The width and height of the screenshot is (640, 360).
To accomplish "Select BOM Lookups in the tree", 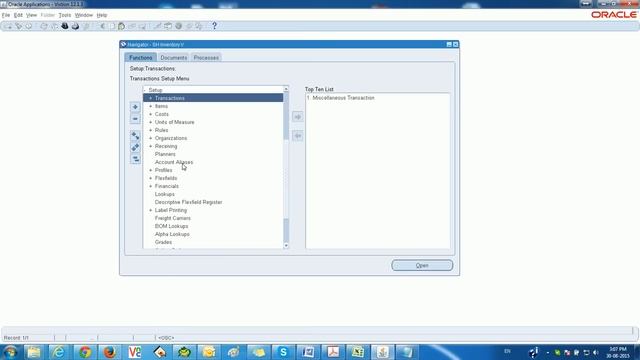I will 171,226.
